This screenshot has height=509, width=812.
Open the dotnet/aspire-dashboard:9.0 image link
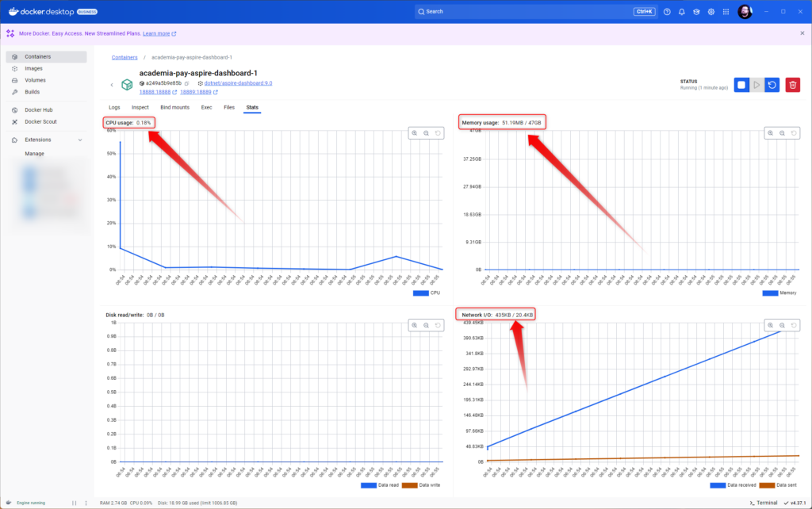click(x=239, y=83)
